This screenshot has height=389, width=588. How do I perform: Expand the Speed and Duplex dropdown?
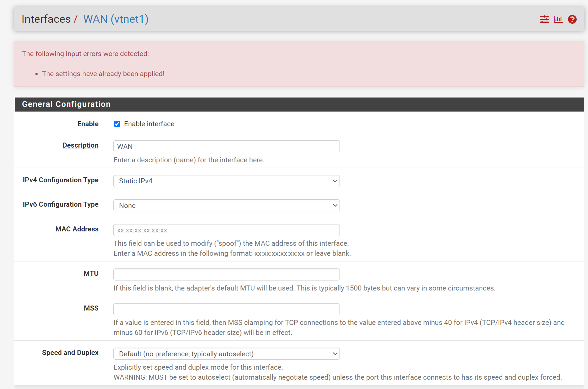pos(226,354)
